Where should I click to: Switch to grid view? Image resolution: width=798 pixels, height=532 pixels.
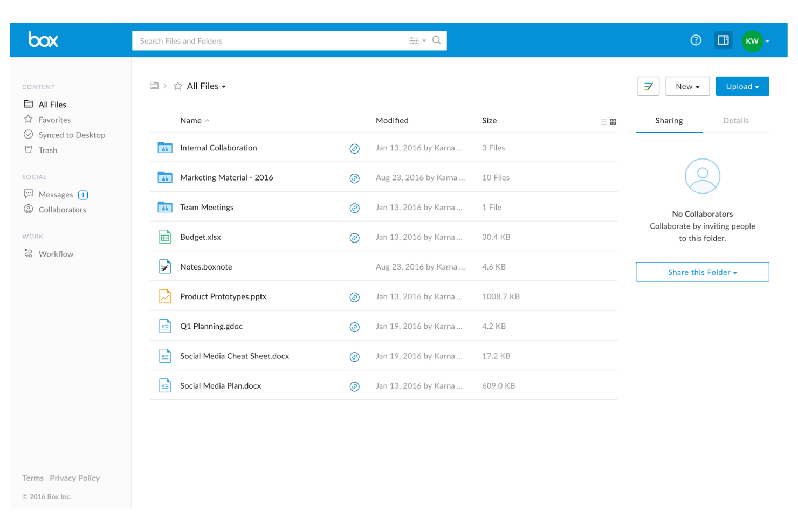(614, 122)
